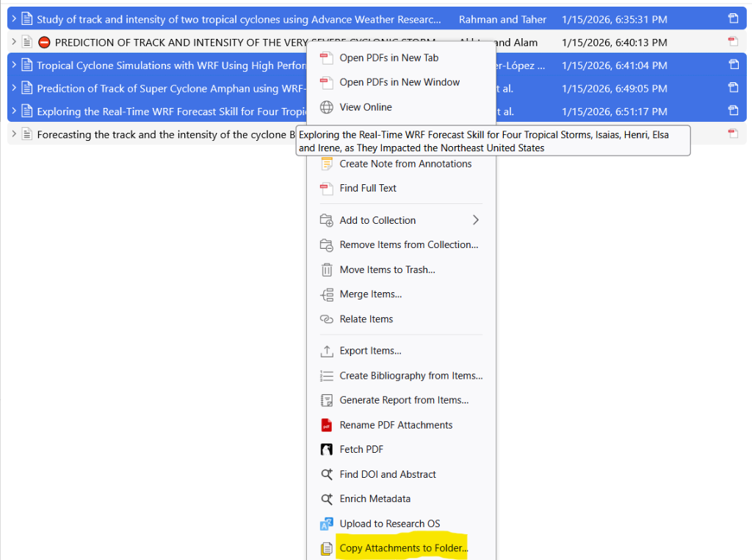Viewport: 752px width, 560px height.
Task: Click the creator Rahman and Taher
Action: click(502, 20)
